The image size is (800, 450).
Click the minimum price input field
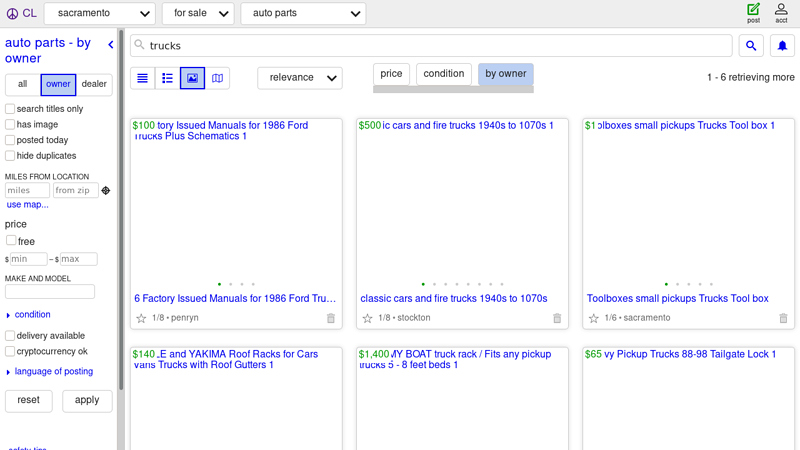(x=28, y=259)
